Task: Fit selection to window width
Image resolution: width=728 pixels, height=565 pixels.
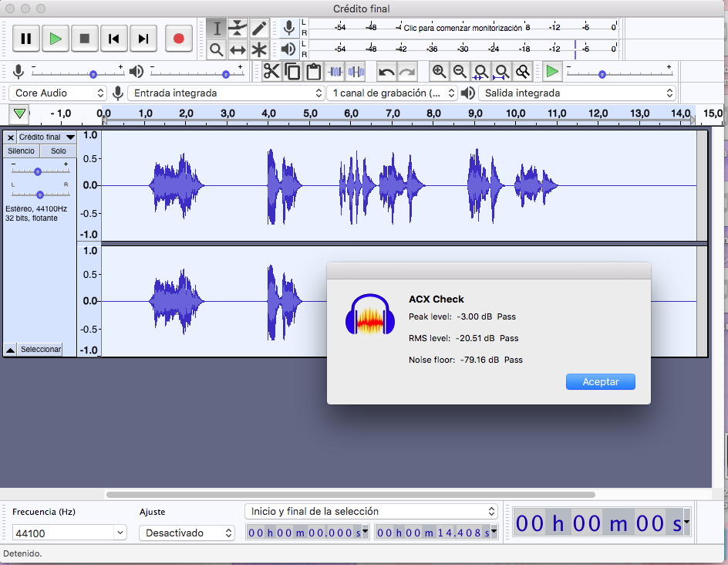Action: (480, 72)
